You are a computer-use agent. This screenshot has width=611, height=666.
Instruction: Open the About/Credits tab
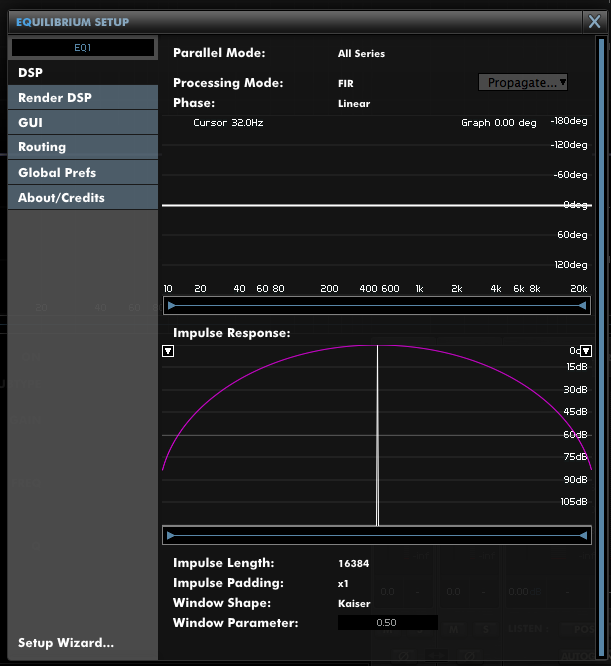pos(83,198)
